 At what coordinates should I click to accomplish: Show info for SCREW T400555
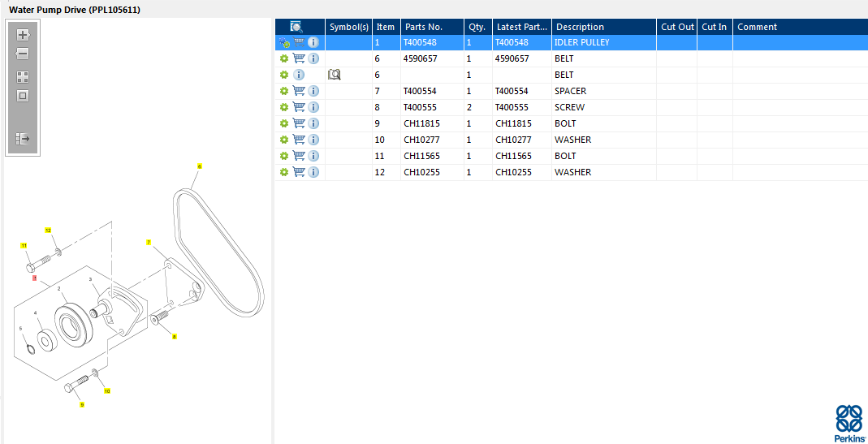313,107
